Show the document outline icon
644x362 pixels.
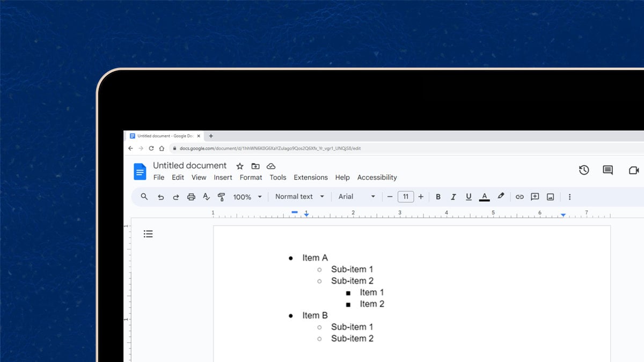149,233
